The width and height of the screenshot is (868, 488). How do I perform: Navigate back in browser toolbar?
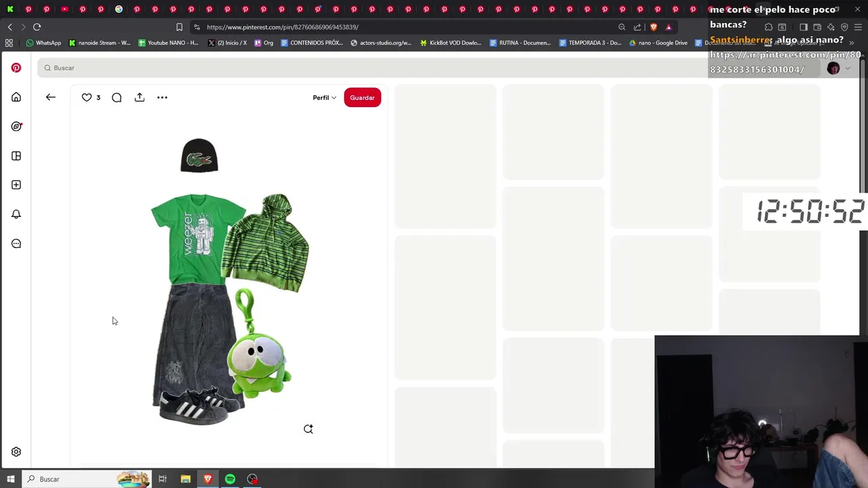pos(9,27)
